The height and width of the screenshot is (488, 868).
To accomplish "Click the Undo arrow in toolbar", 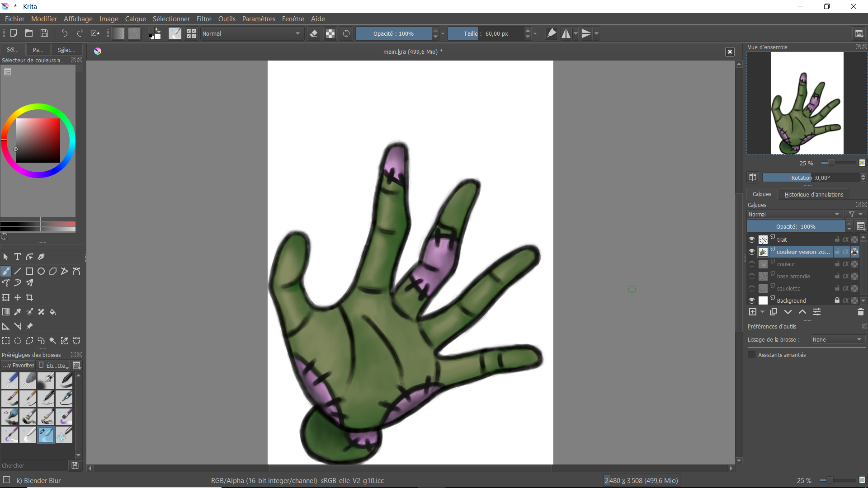I will click(64, 33).
